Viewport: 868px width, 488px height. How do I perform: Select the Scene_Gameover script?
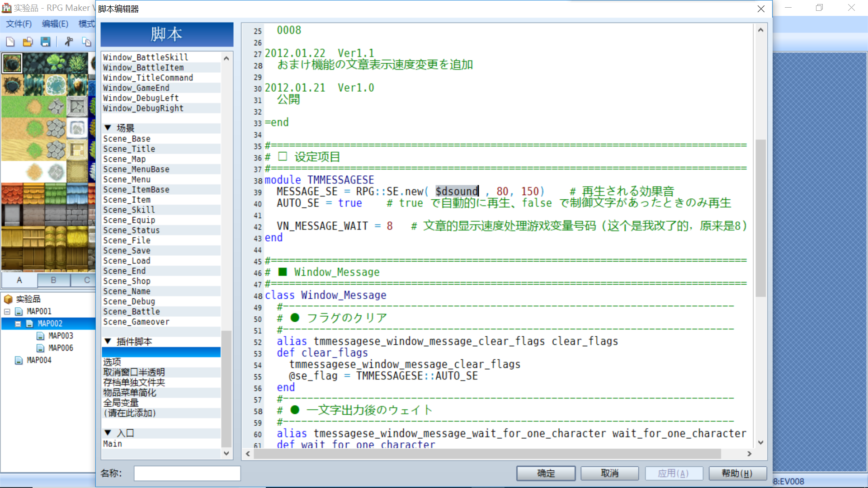click(x=161, y=322)
